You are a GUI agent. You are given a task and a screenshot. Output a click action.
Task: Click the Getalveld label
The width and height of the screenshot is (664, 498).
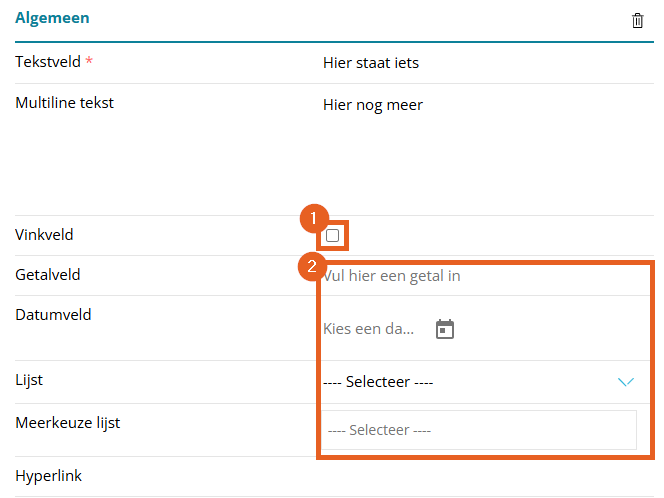coord(48,275)
